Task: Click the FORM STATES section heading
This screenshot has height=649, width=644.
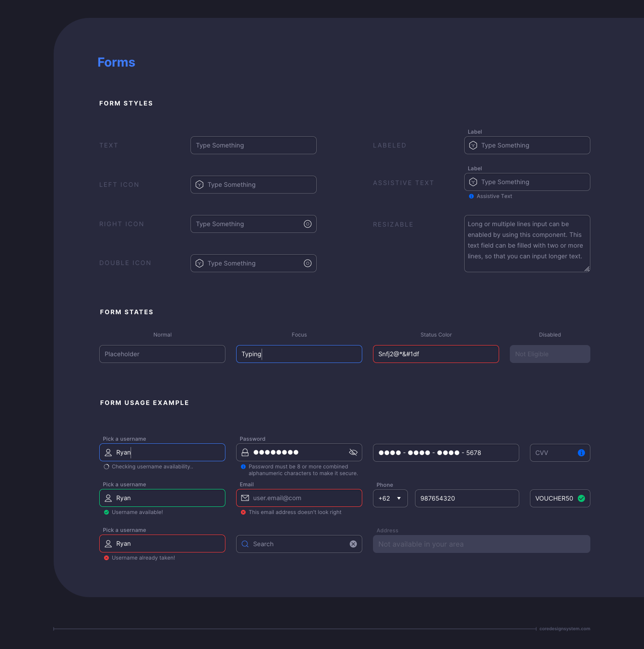Action: click(x=127, y=312)
